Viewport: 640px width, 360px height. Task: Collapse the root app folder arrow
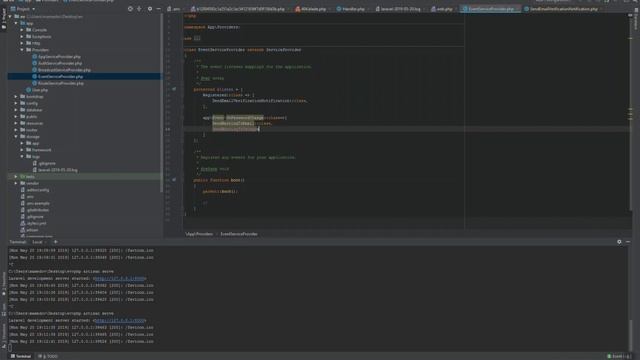[16, 23]
